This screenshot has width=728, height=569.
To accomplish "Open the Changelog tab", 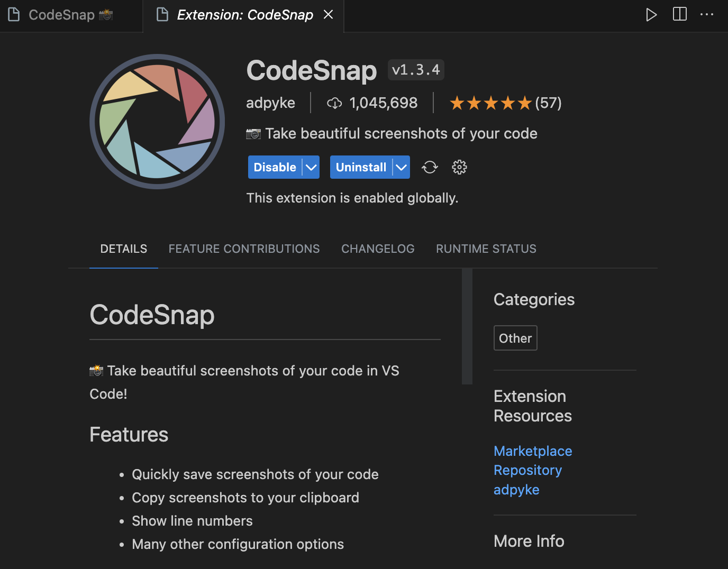I will coord(378,249).
